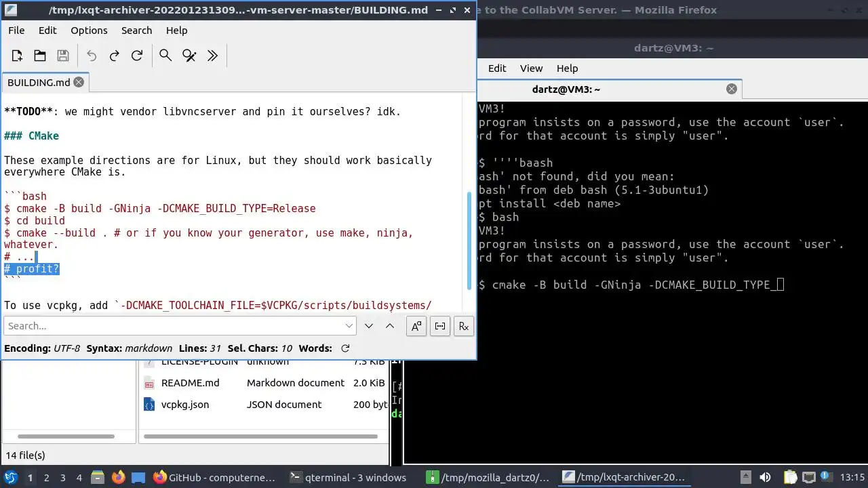Select README.md in the archive file list

click(x=191, y=383)
